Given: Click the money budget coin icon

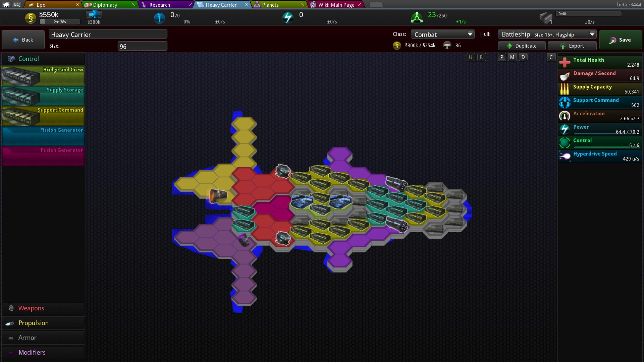Looking at the screenshot, I should coord(31,18).
